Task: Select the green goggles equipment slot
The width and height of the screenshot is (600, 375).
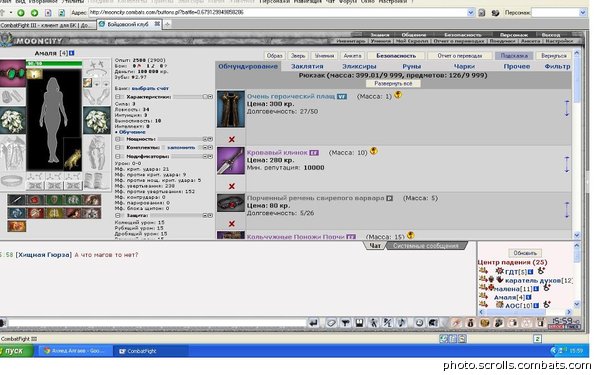Action: (x=13, y=73)
